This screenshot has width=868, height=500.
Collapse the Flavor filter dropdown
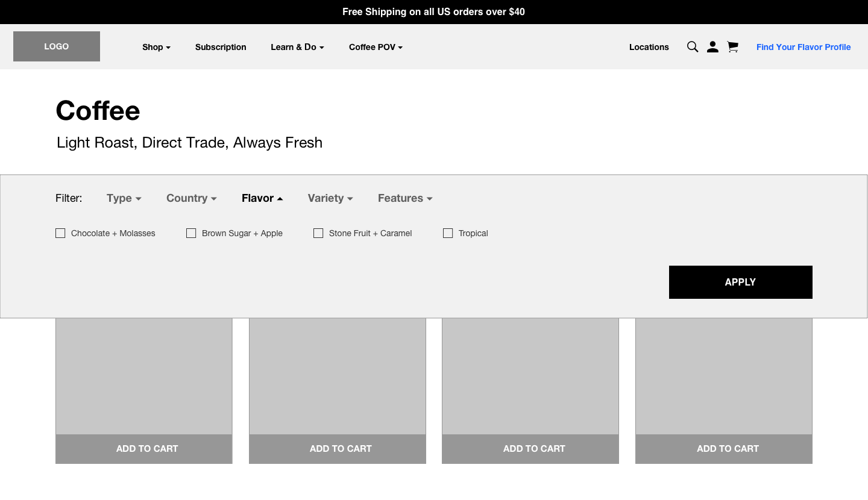point(262,198)
